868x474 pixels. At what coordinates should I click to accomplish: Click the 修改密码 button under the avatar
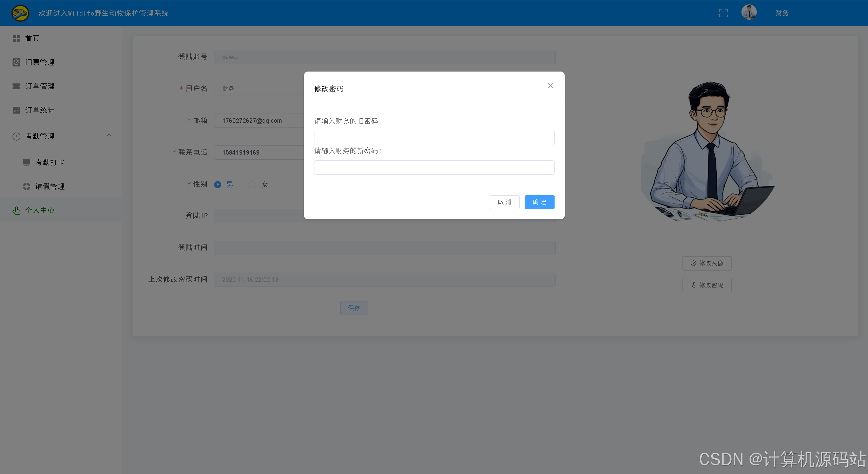707,285
